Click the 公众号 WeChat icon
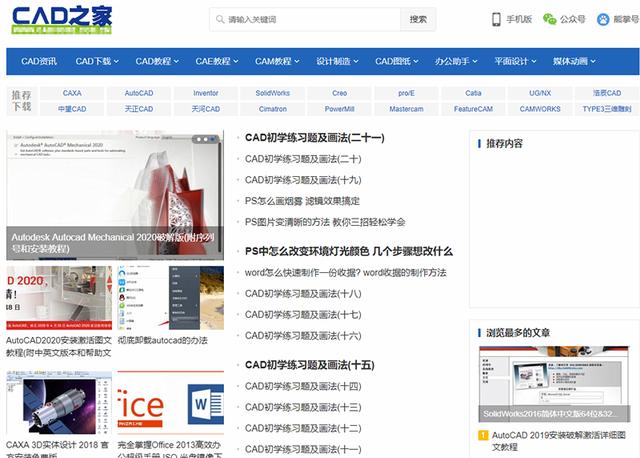This screenshot has width=640, height=458. click(549, 19)
